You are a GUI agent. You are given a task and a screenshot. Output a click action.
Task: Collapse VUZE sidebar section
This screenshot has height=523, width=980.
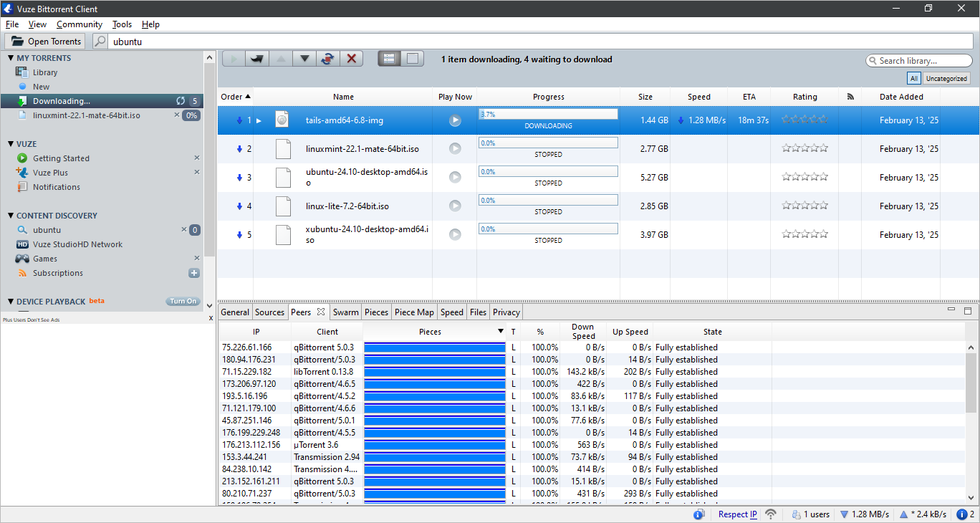(x=11, y=144)
